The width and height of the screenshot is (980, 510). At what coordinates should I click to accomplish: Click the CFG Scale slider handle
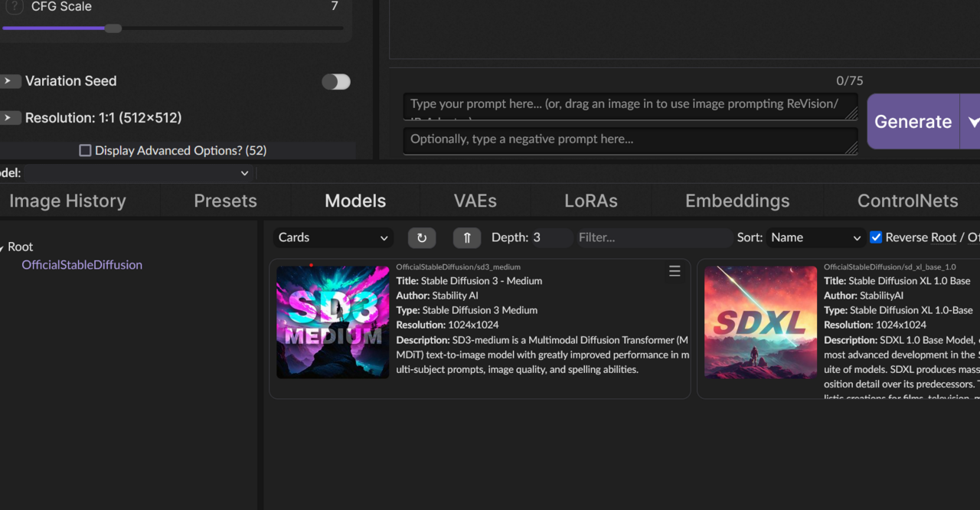(x=113, y=28)
